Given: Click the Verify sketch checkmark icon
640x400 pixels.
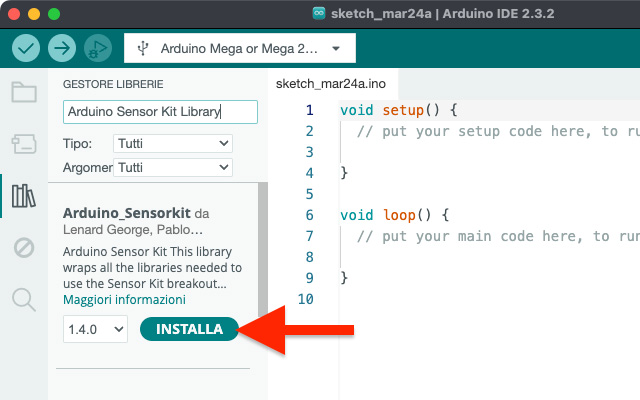Looking at the screenshot, I should [x=27, y=47].
